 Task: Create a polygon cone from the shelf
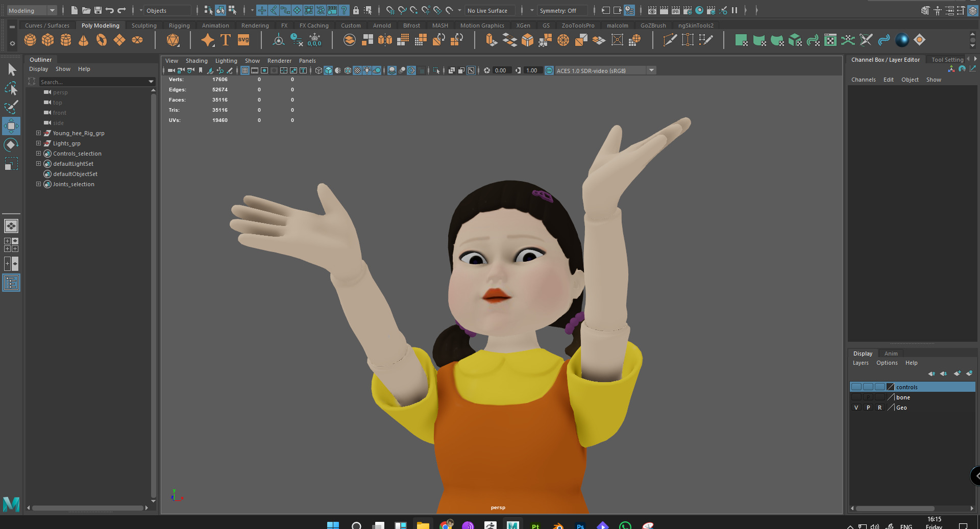tap(84, 40)
